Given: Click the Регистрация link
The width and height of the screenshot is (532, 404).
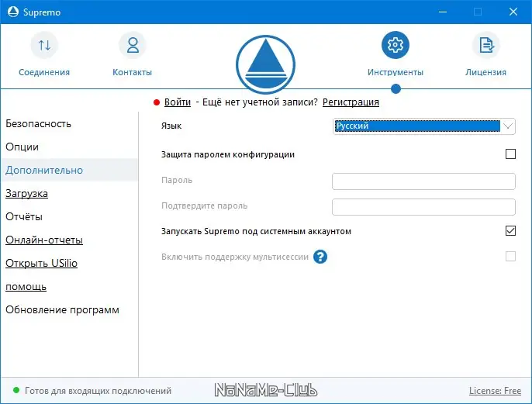Looking at the screenshot, I should tap(351, 102).
